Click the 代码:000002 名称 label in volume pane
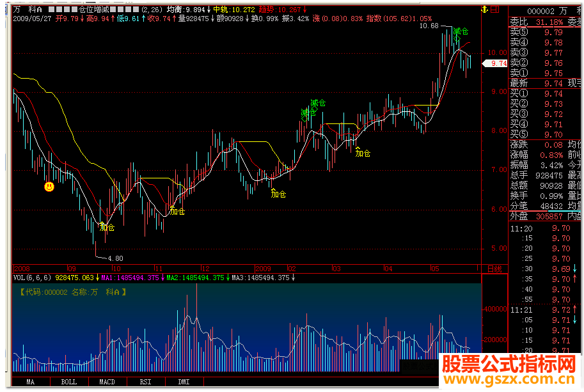Viewport: 584px width, 392px height. click(74, 292)
